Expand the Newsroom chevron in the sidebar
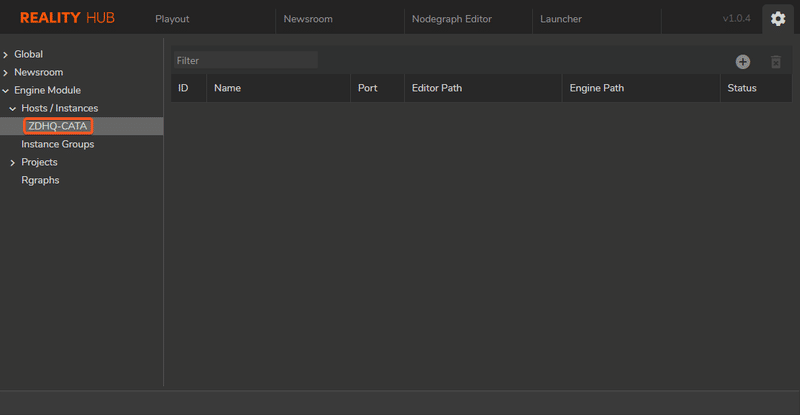Viewport: 800px width, 415px height. pyautogui.click(x=6, y=72)
